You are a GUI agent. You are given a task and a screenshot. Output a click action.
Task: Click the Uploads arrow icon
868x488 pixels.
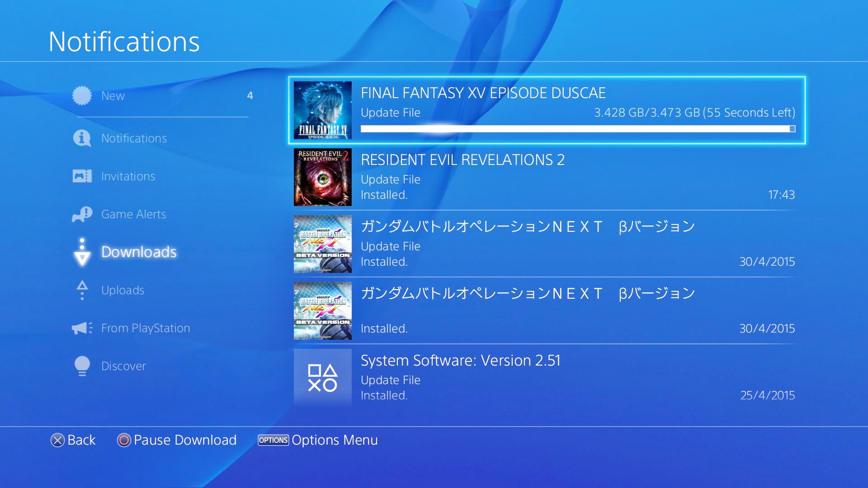point(82,290)
